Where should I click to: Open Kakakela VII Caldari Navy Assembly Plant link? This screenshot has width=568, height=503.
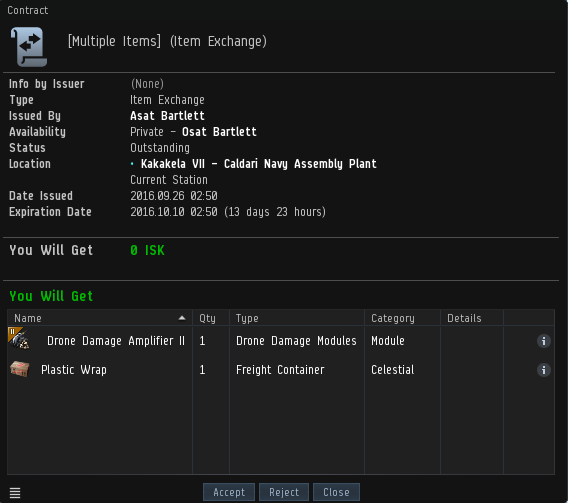(259, 164)
